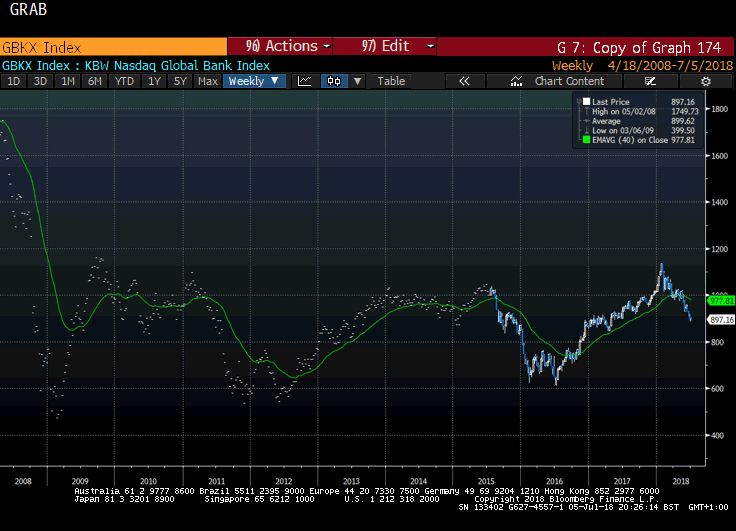Click the green EMAVG legend swatch
The width and height of the screenshot is (736, 531).
click(586, 141)
